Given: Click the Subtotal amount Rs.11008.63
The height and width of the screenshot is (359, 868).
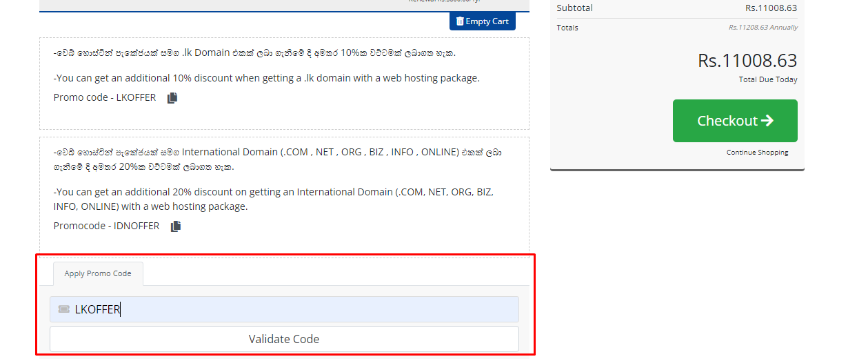Looking at the screenshot, I should (771, 8).
